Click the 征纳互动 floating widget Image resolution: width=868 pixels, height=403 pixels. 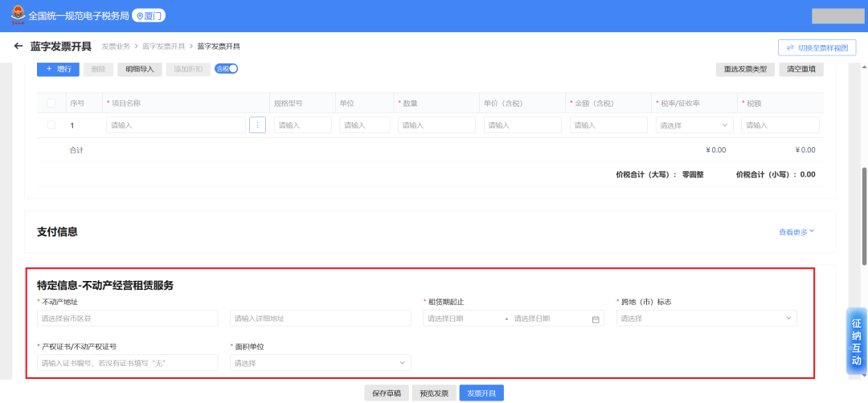[x=857, y=341]
